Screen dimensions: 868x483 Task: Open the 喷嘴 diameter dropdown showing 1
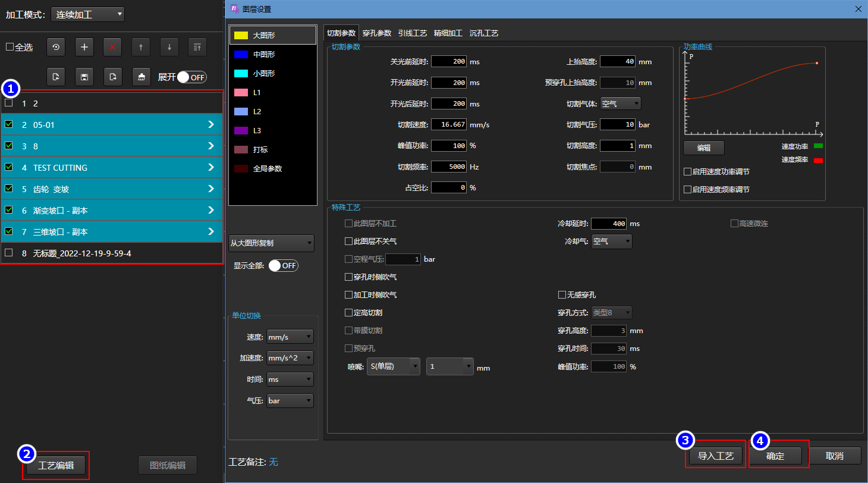[450, 366]
